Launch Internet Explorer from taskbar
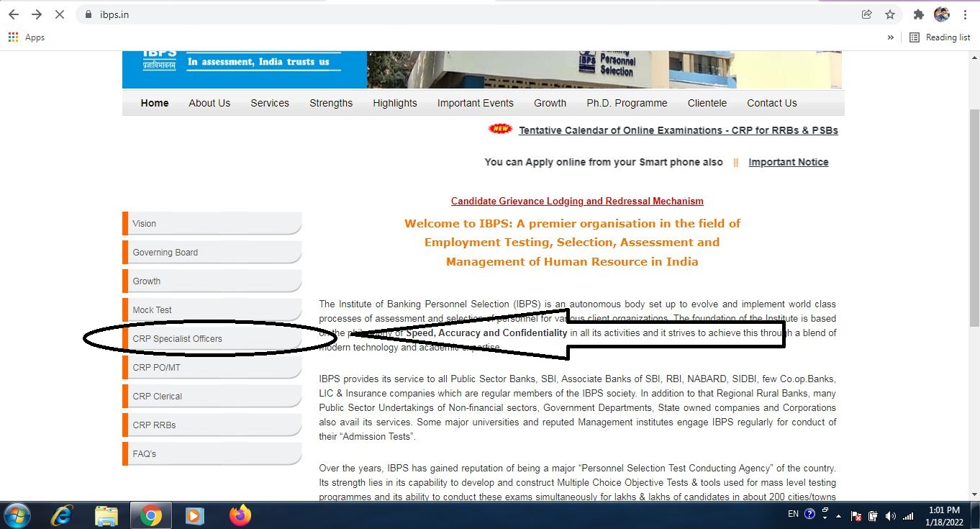Viewport: 980px width, 529px height. tap(63, 515)
